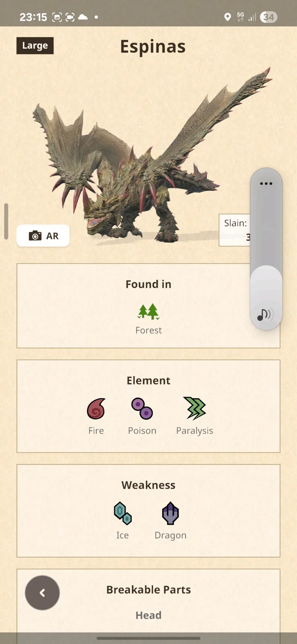The height and width of the screenshot is (644, 297).
Task: Open AR camera view for Espinas
Action: click(43, 236)
